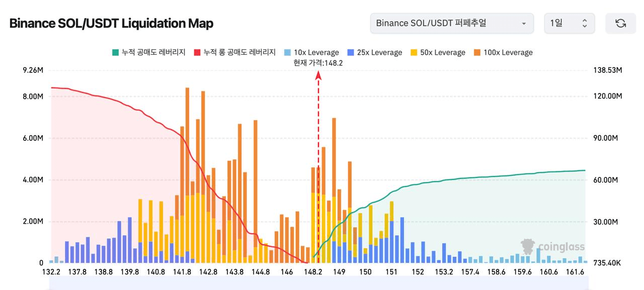The height and width of the screenshot is (290, 644).
Task: Click the 151 price axis label
Action: pos(391,272)
